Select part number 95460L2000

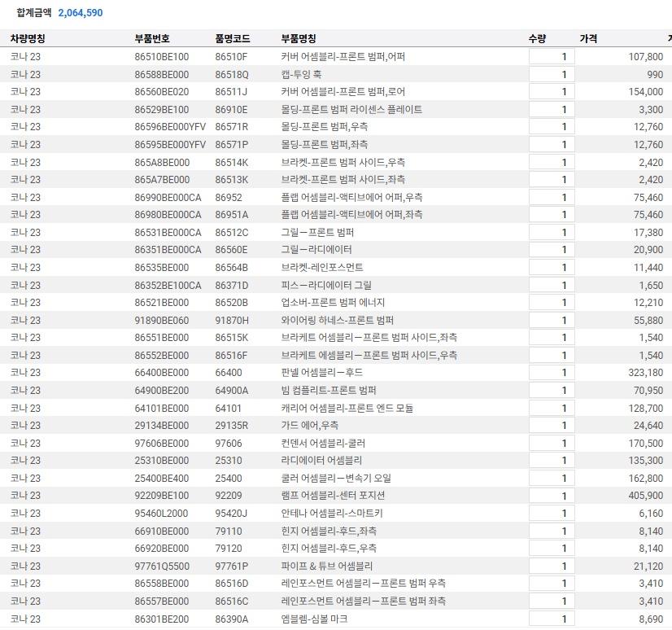click(x=161, y=514)
